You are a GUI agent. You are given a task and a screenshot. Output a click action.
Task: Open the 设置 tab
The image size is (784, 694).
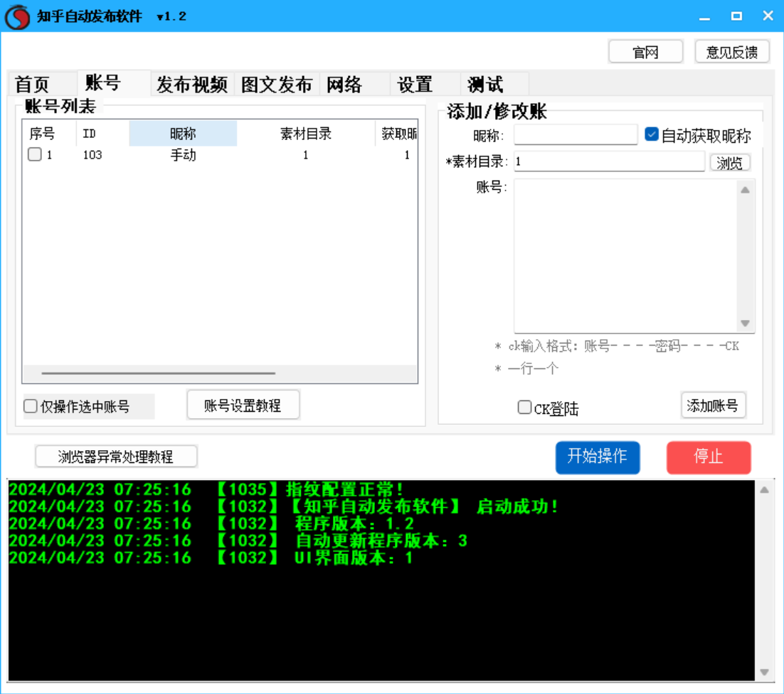click(425, 84)
